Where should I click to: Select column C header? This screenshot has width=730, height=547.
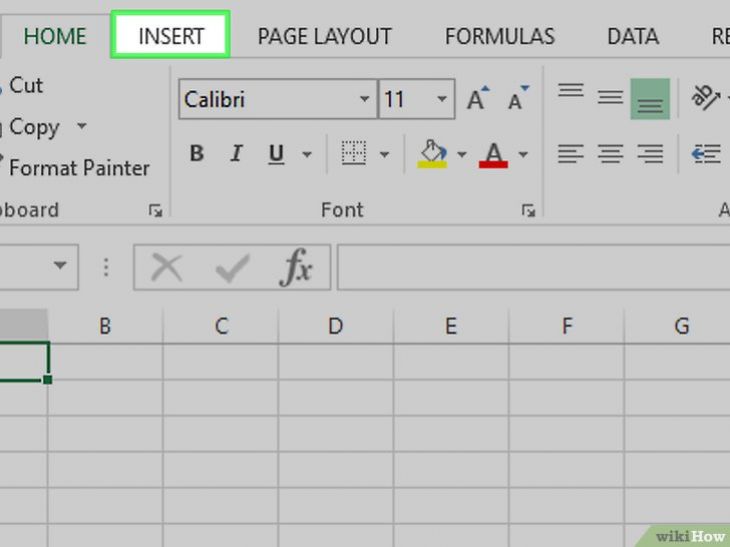pos(221,326)
